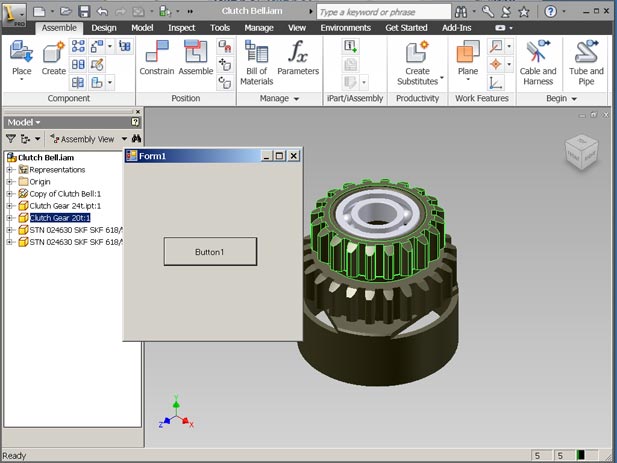The image size is (617, 463).
Task: Select the Constrain tool
Action: (157, 57)
